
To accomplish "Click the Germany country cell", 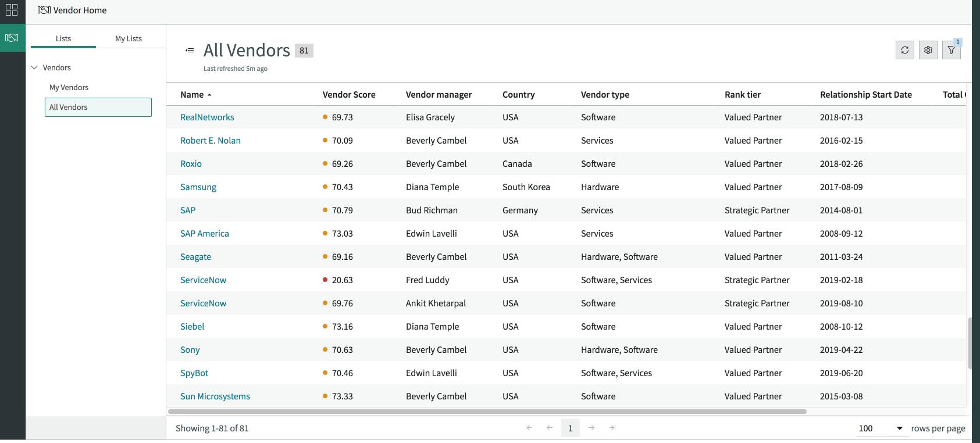I will click(x=520, y=210).
